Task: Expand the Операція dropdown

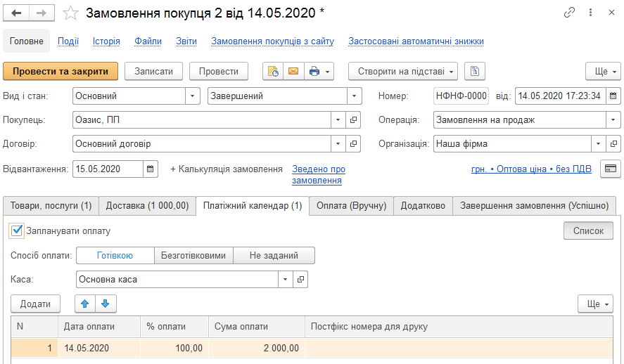Action: [x=613, y=119]
